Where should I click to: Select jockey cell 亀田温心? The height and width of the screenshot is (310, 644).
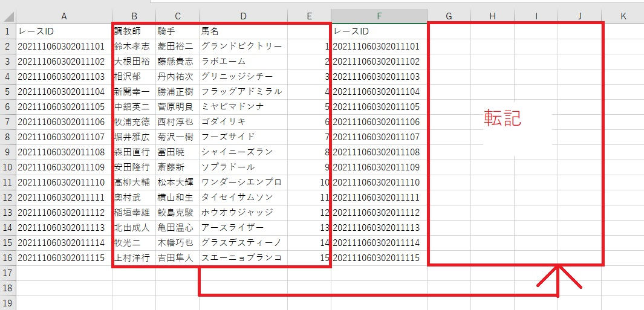(x=177, y=227)
